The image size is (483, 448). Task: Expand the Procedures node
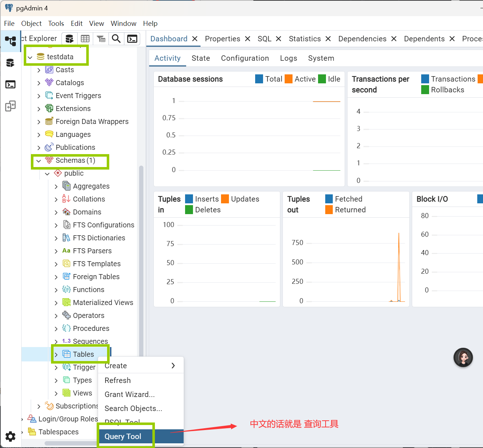coord(56,329)
